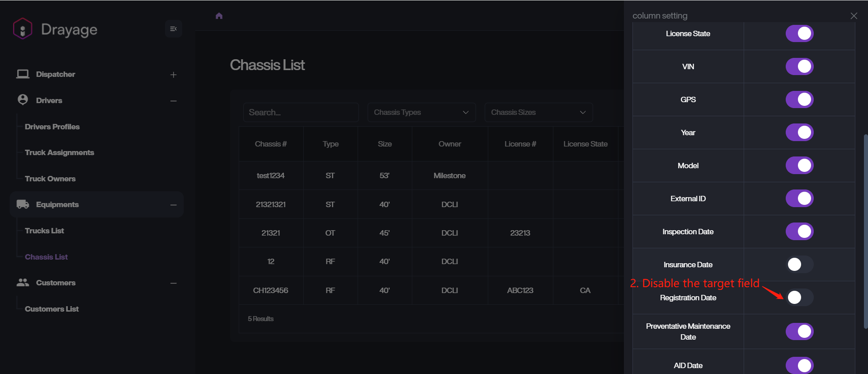Click the Drayage logo icon
This screenshot has width=868, height=374.
23,29
